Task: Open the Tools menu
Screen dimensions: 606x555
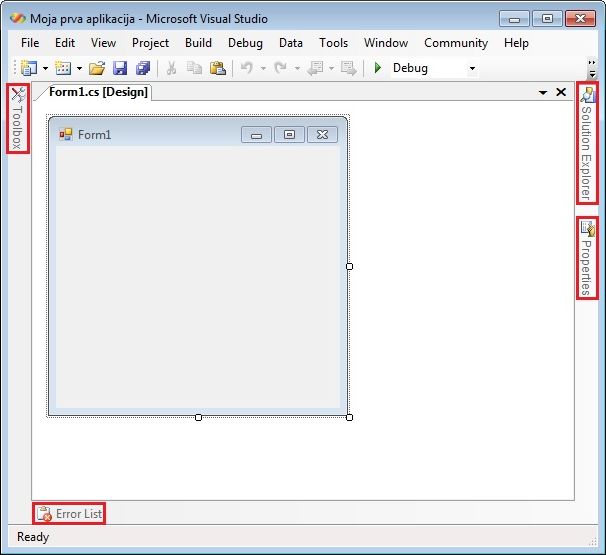Action: tap(334, 43)
